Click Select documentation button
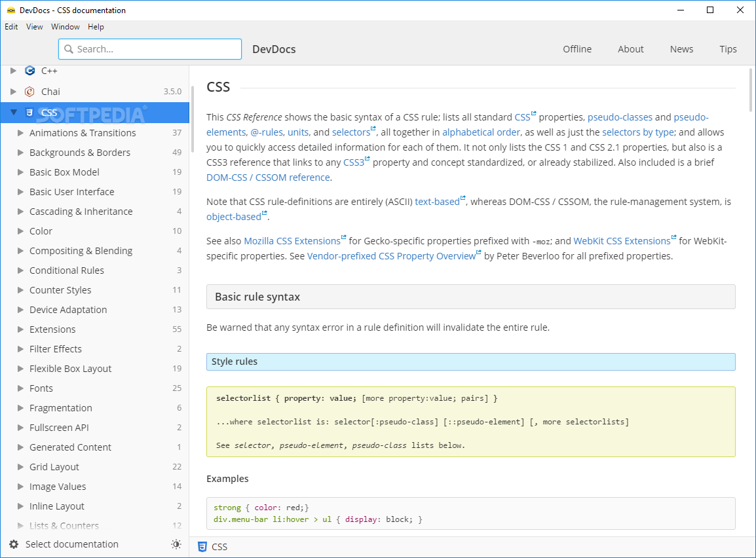The width and height of the screenshot is (756, 558). click(72, 544)
